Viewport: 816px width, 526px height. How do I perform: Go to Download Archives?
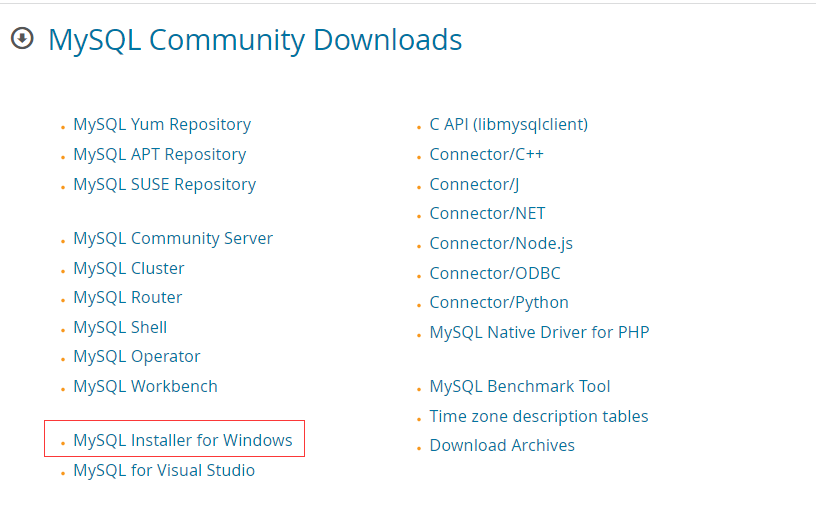(502, 446)
